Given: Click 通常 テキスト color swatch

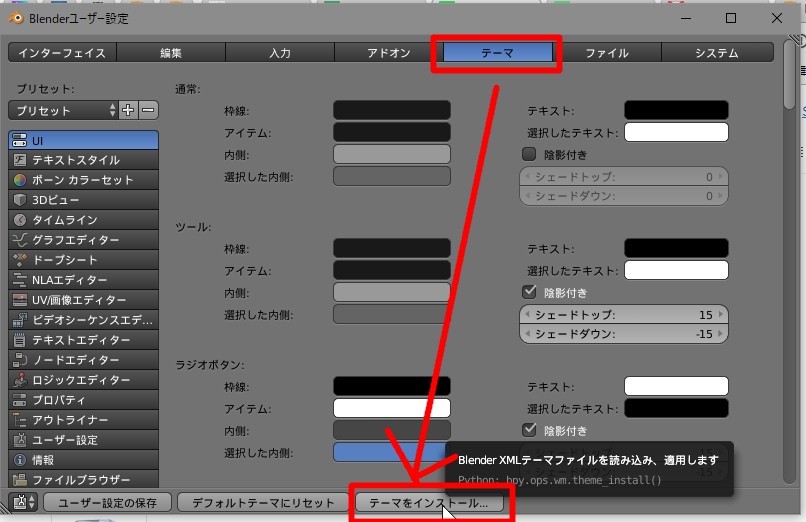Looking at the screenshot, I should coord(676,110).
